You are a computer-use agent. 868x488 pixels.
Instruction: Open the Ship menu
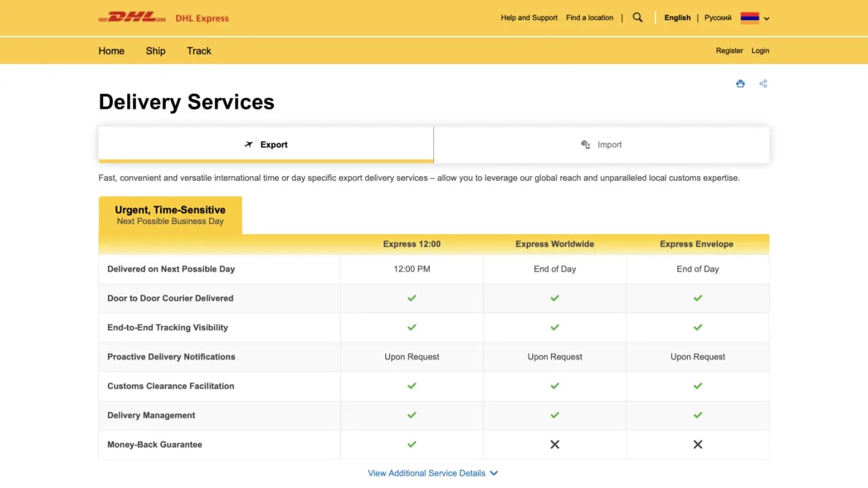[156, 51]
